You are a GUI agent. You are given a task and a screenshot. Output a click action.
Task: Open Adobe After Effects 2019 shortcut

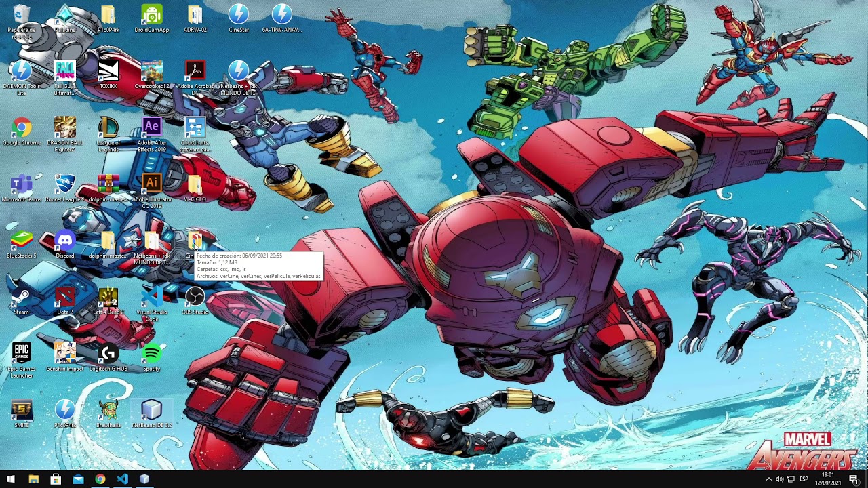click(151, 134)
